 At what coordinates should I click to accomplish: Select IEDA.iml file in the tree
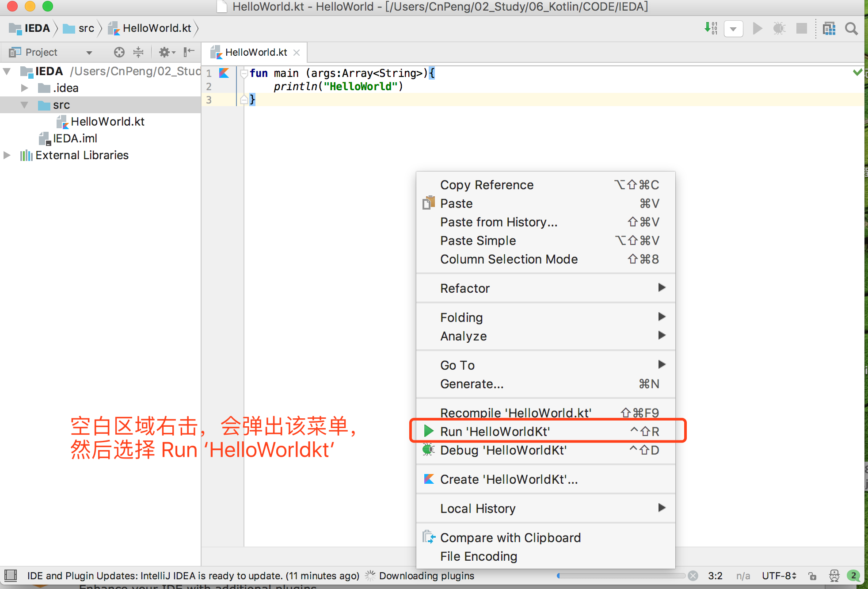click(x=75, y=138)
